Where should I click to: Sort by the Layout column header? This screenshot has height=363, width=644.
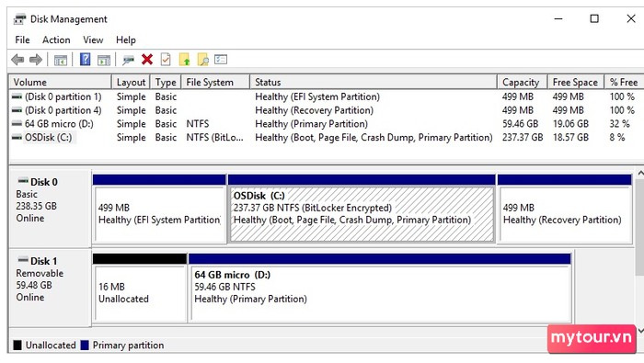click(131, 82)
